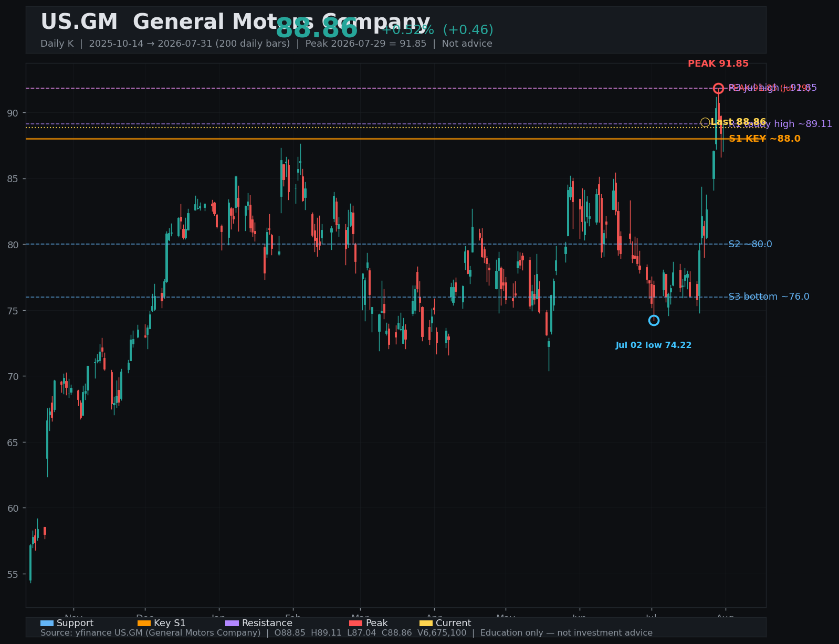Click the blue Jul 02 low marker circle

[654, 321]
